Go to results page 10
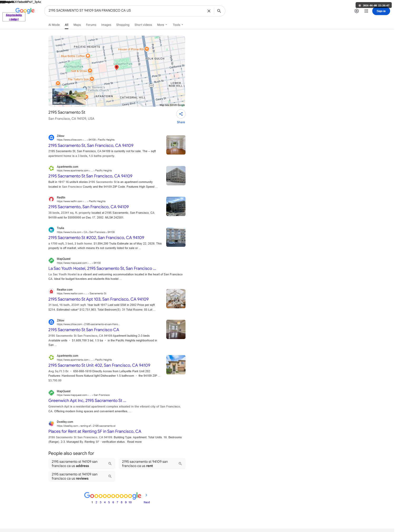The height and width of the screenshot is (532, 399). coord(130,502)
